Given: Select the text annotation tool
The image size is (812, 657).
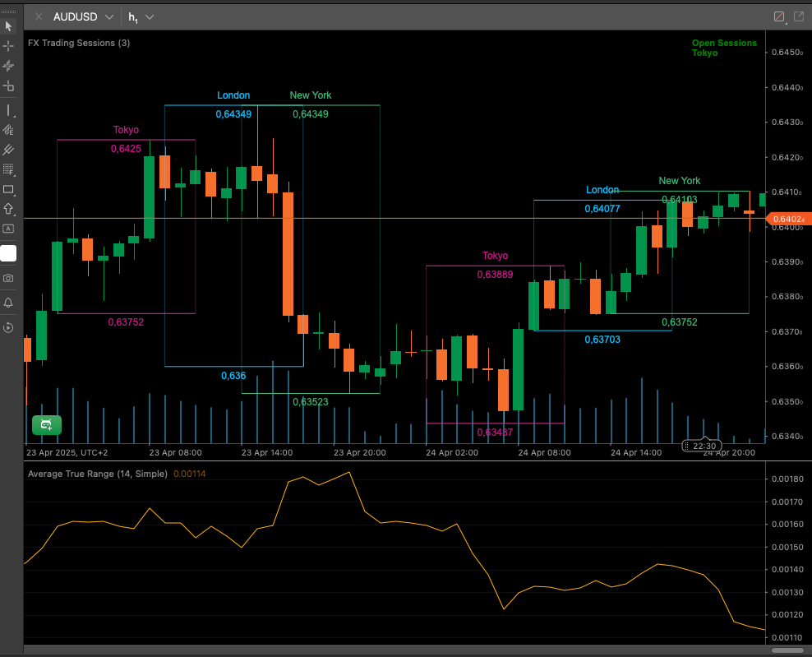Looking at the screenshot, I should (8, 229).
